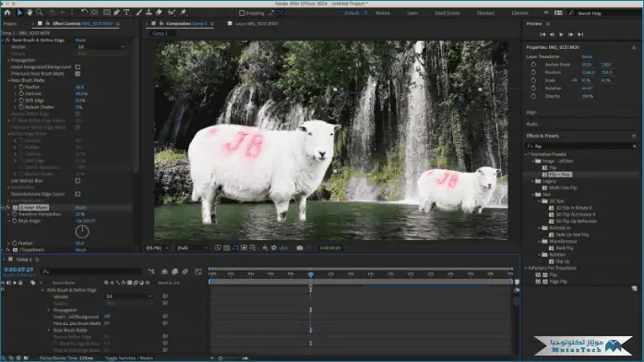Reset the Linear Wipe effect
Viewport: 644px width, 362px height.
click(x=80, y=208)
